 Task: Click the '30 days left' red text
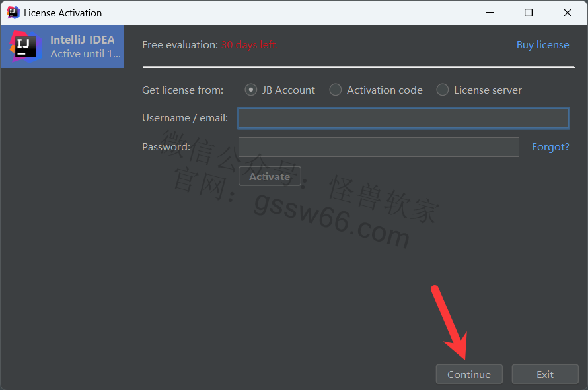[249, 45]
